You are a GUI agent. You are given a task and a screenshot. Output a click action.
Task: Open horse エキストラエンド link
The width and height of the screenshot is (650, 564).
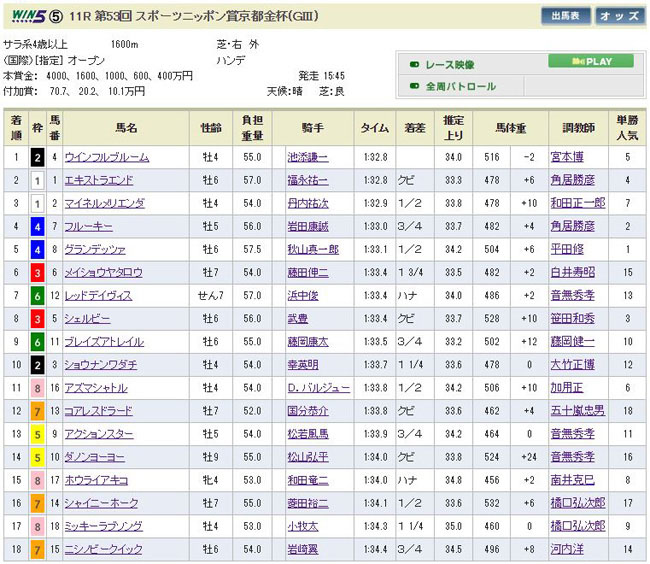tap(98, 180)
